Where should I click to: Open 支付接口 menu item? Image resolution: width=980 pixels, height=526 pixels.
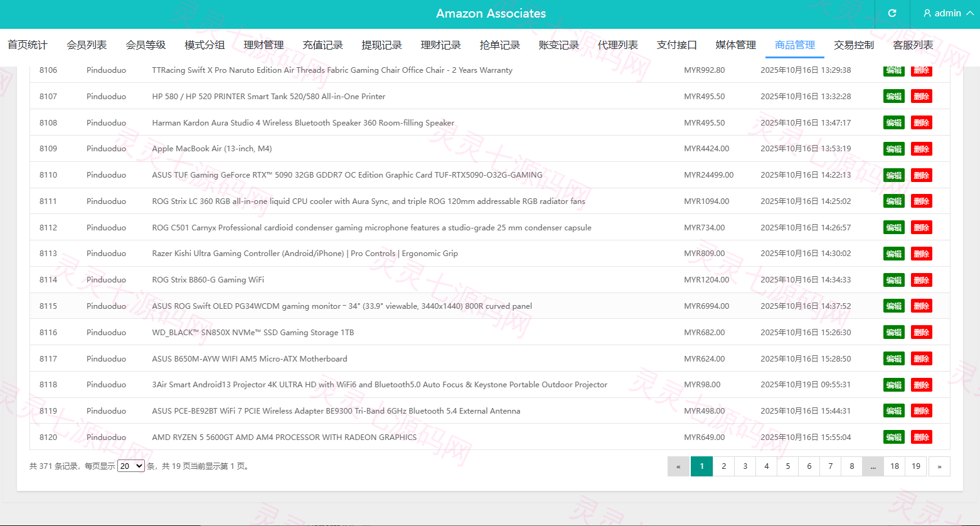coord(677,45)
